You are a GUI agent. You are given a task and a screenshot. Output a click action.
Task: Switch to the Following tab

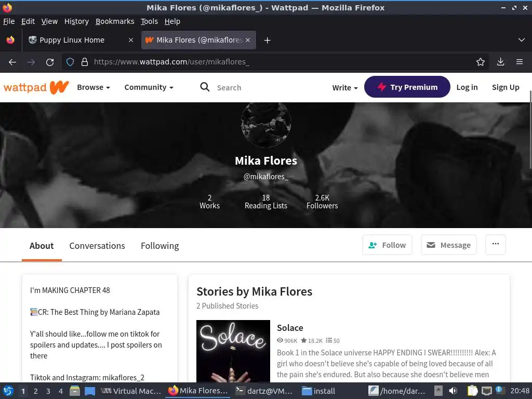point(160,246)
